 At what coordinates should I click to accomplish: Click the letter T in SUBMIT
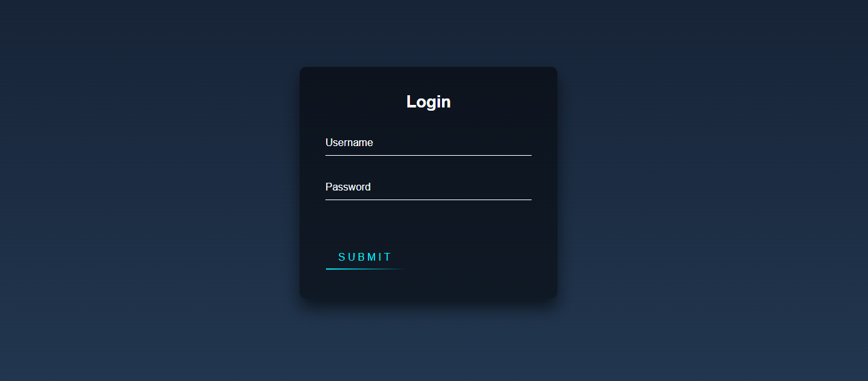tap(388, 257)
